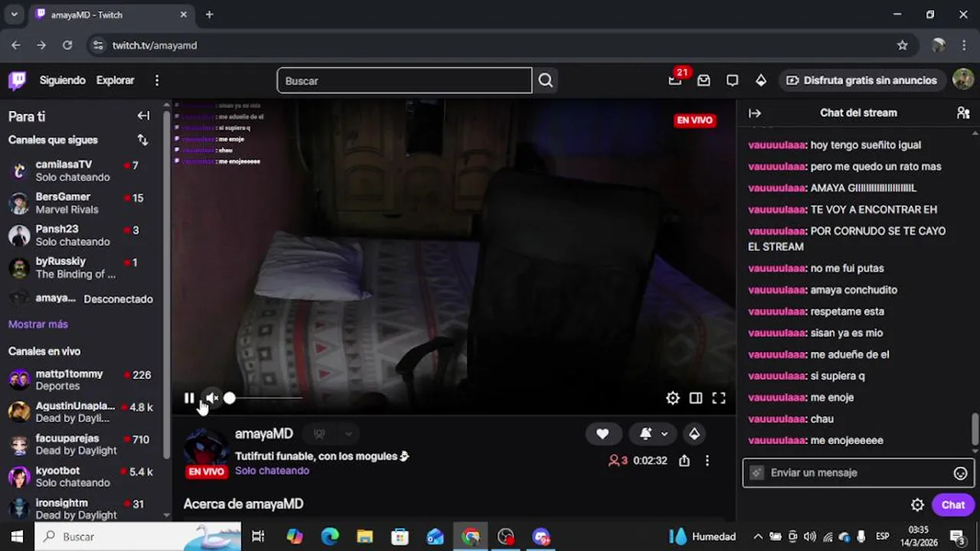Open video player settings gear
The width and height of the screenshot is (980, 551).
coord(672,398)
